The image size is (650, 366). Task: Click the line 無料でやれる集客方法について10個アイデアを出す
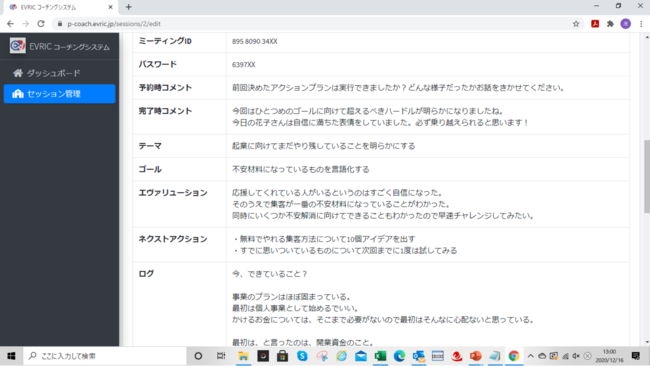point(324,239)
